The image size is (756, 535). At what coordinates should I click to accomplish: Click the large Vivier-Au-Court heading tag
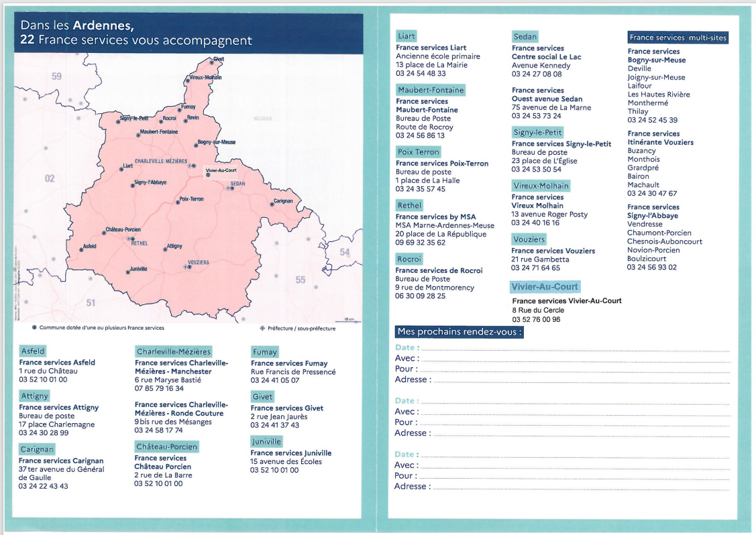[x=545, y=287]
